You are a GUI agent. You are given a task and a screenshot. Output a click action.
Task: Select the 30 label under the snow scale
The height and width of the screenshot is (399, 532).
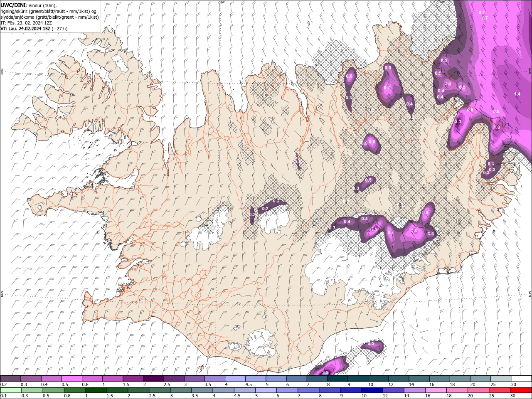[x=513, y=384]
